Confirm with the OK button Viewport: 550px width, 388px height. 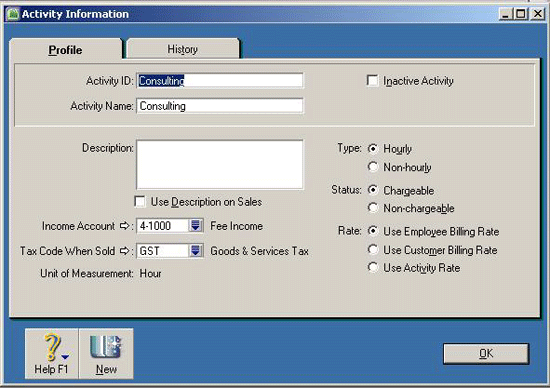486,354
